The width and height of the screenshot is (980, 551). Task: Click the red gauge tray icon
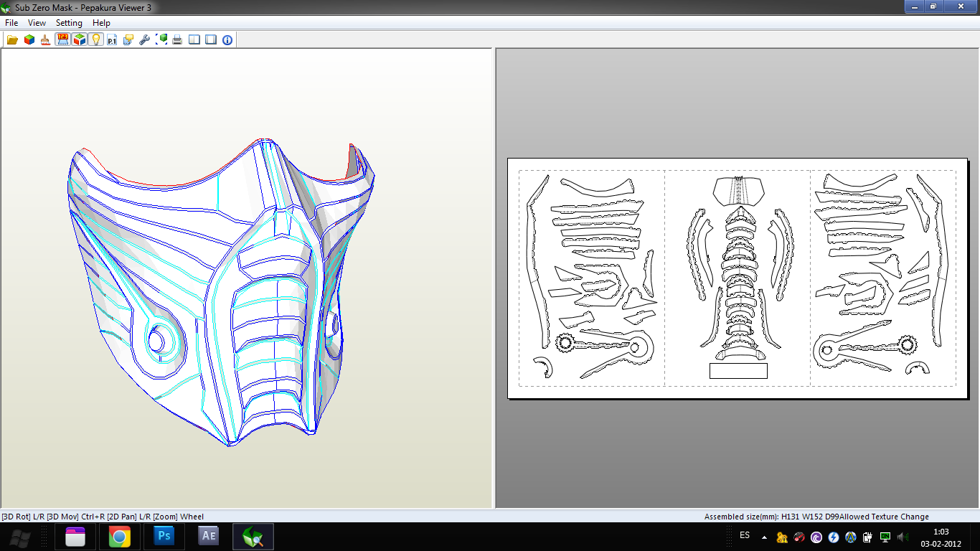pyautogui.click(x=798, y=537)
